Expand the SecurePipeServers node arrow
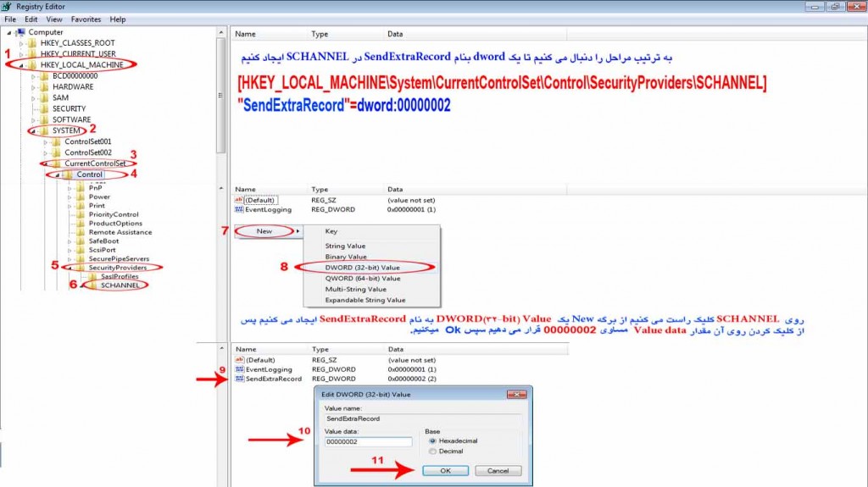 click(x=70, y=259)
